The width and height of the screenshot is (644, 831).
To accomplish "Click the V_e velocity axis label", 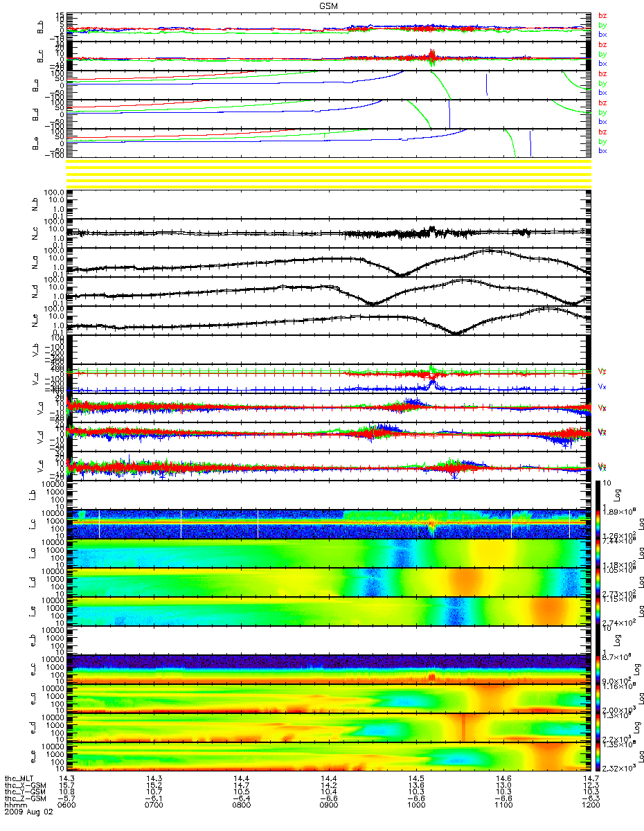I will (42, 466).
